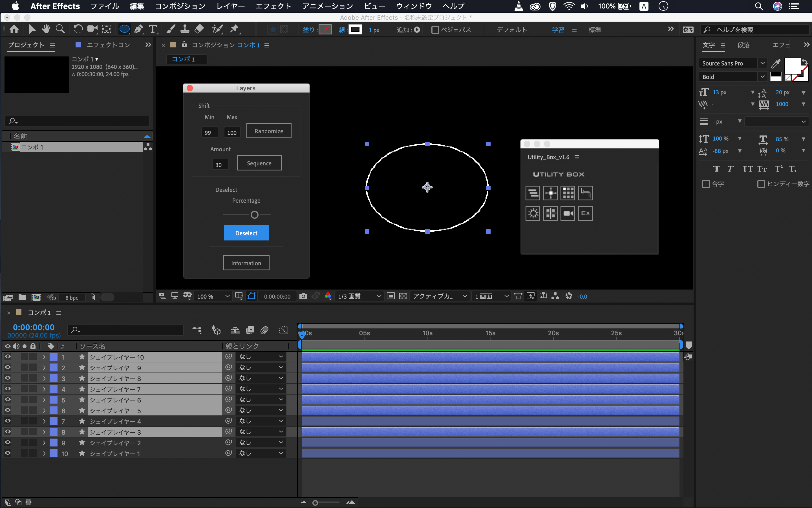Open the eyedropper in Character panel

(776, 63)
